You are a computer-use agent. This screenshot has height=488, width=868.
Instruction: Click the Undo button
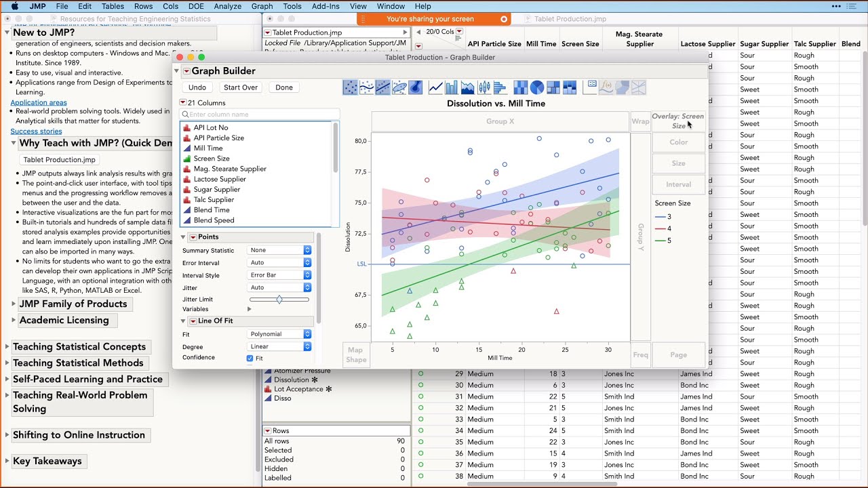pyautogui.click(x=197, y=87)
